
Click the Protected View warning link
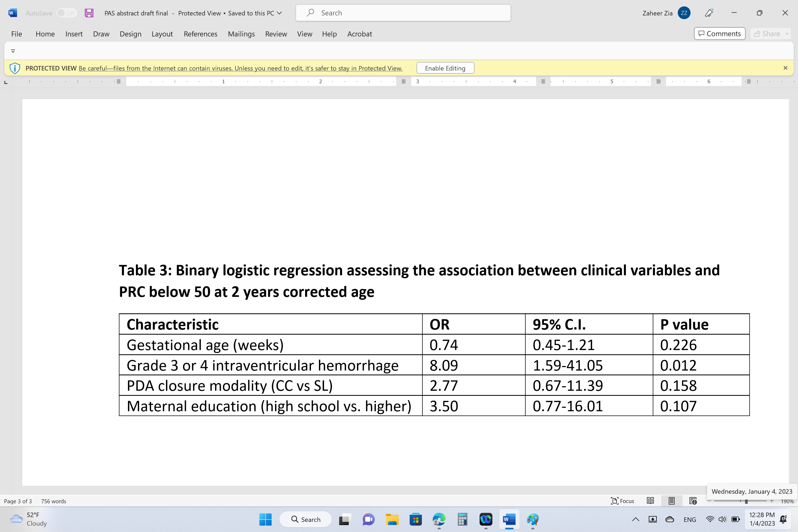[x=240, y=68]
